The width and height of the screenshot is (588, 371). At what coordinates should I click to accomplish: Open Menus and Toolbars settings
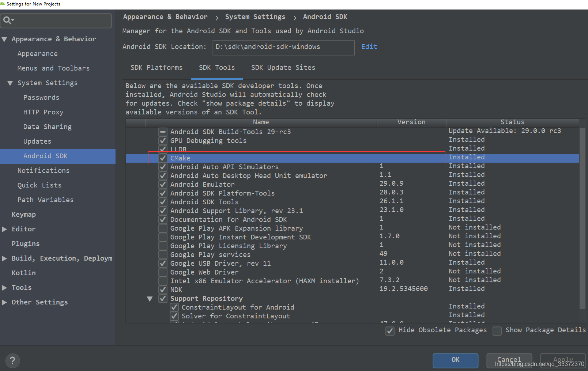click(53, 68)
